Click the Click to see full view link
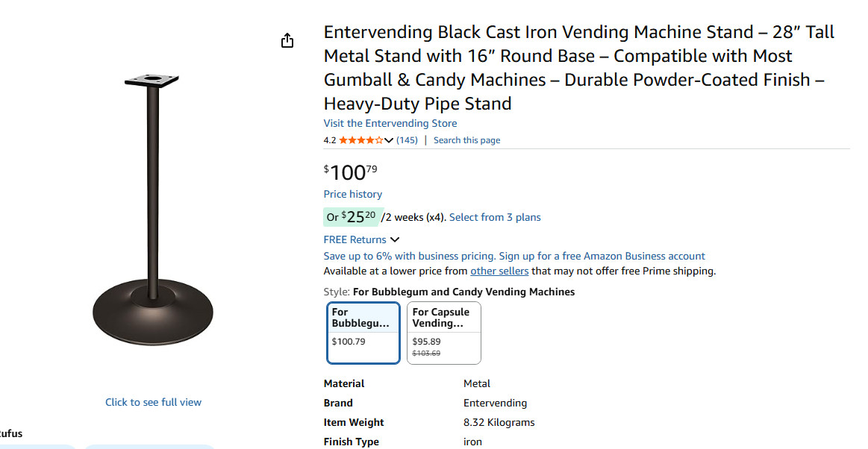The width and height of the screenshot is (868, 449). pyautogui.click(x=153, y=402)
